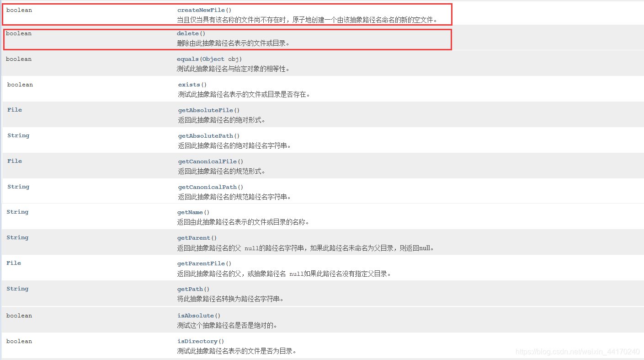
Task: Select the boolean type in isAbsolute row
Action: (x=19, y=316)
